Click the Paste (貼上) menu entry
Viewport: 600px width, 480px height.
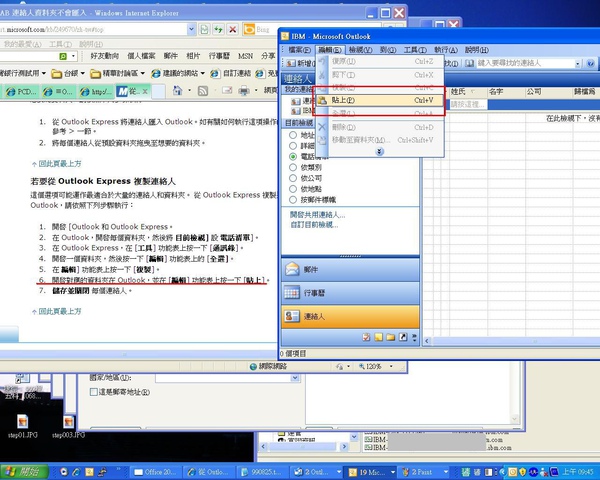pyautogui.click(x=379, y=100)
